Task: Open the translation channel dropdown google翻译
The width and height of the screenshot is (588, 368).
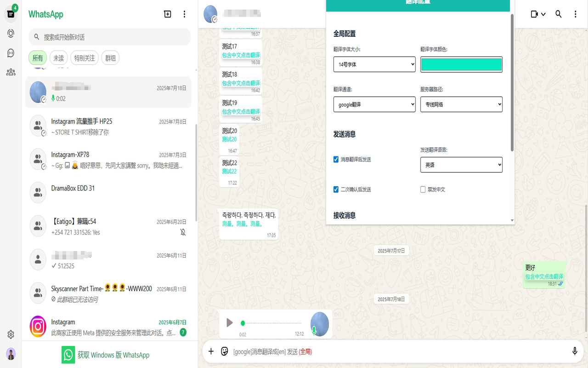Action: click(374, 104)
